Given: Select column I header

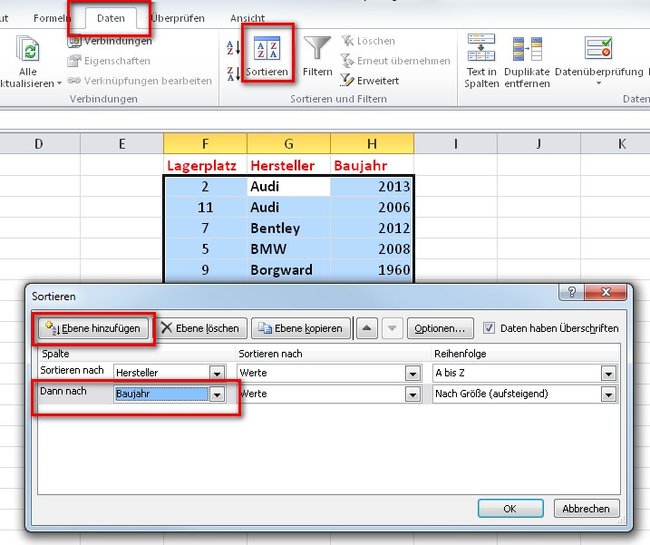Looking at the screenshot, I should tap(456, 143).
